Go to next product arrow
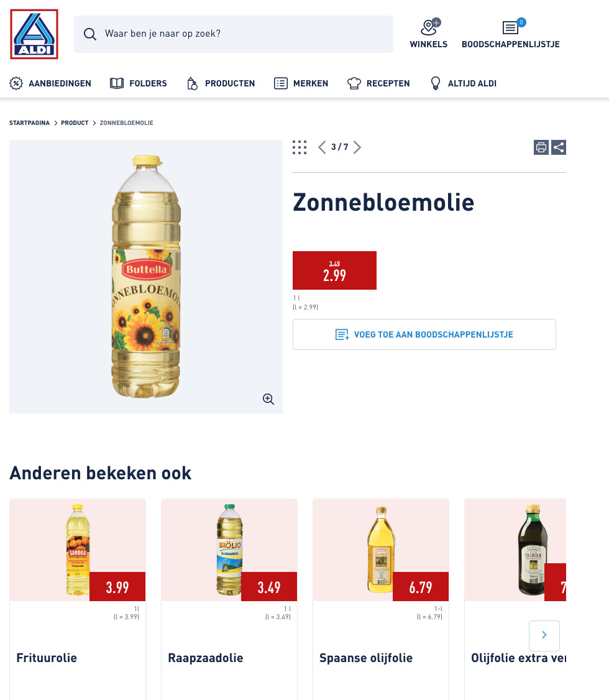The image size is (609, 700). click(x=357, y=147)
